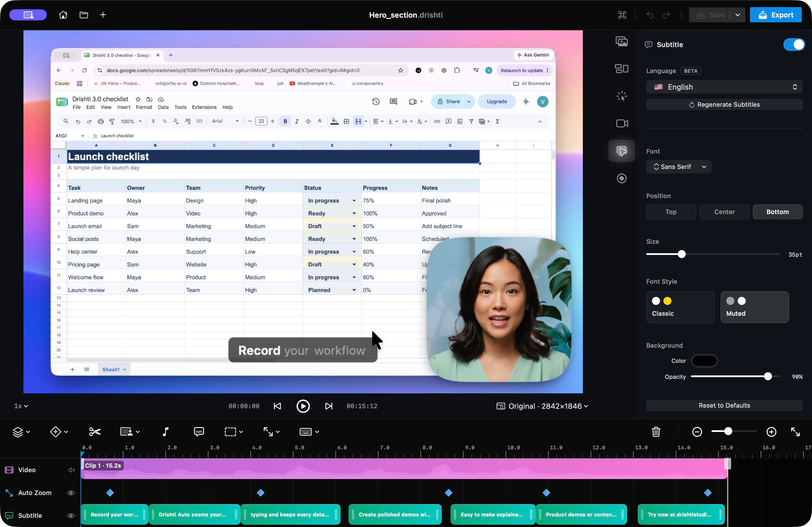Fit timeline with expand arrows icon
This screenshot has height=527, width=812.
(x=795, y=432)
